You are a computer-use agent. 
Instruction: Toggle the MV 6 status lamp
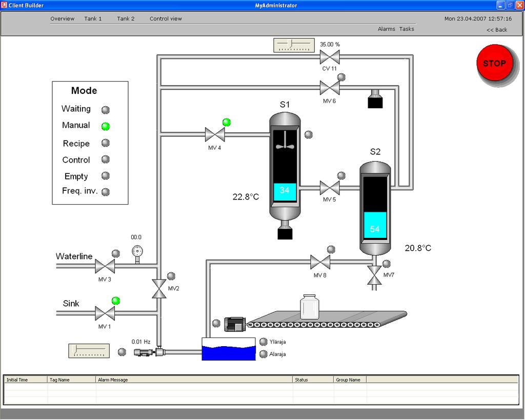(341, 77)
